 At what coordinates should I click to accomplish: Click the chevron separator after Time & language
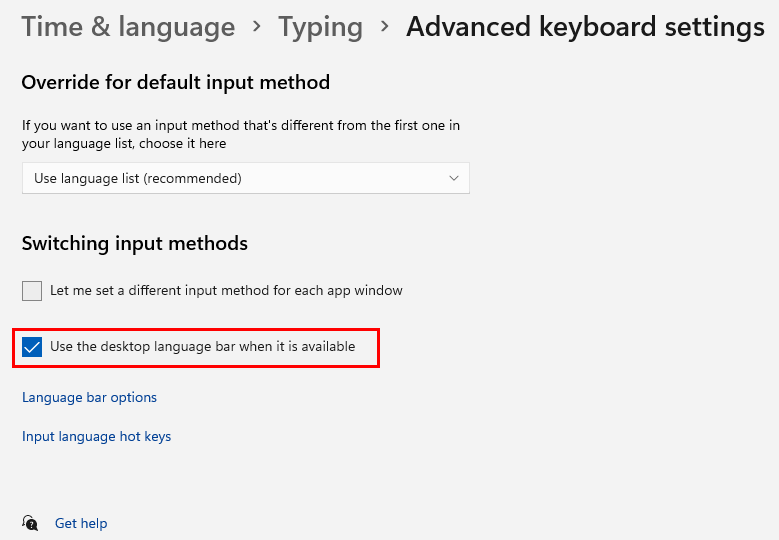coord(256,27)
